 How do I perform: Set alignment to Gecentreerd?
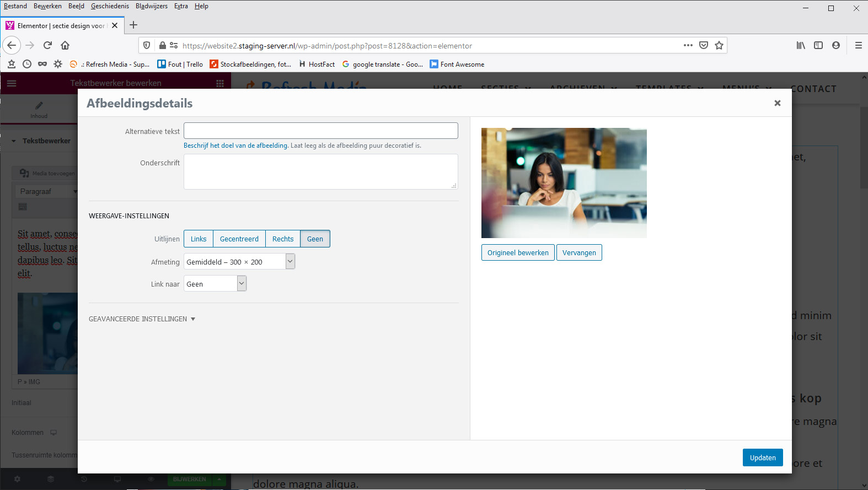click(x=239, y=239)
